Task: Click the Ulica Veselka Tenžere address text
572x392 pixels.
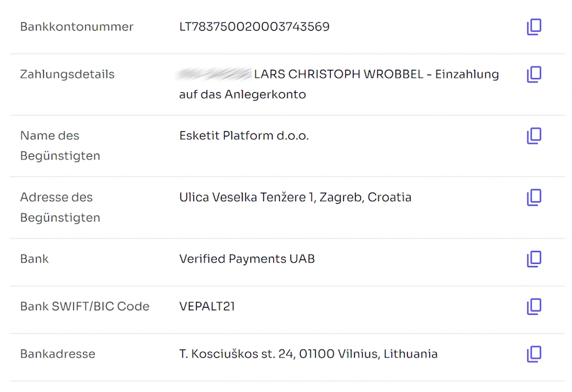Action: 295,197
